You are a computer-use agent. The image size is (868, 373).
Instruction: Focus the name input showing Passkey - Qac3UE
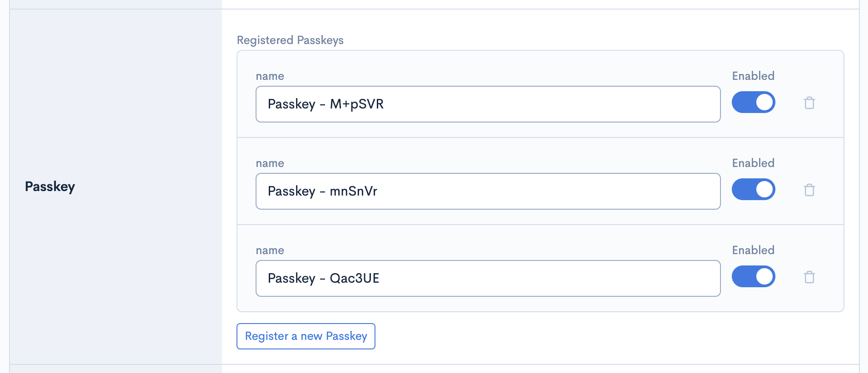pos(488,278)
